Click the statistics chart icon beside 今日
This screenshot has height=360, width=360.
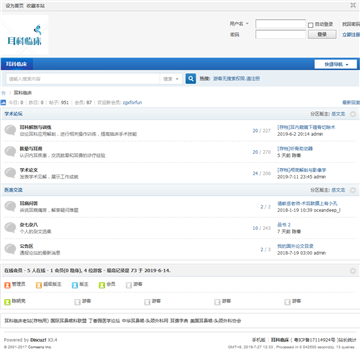tap(3, 103)
